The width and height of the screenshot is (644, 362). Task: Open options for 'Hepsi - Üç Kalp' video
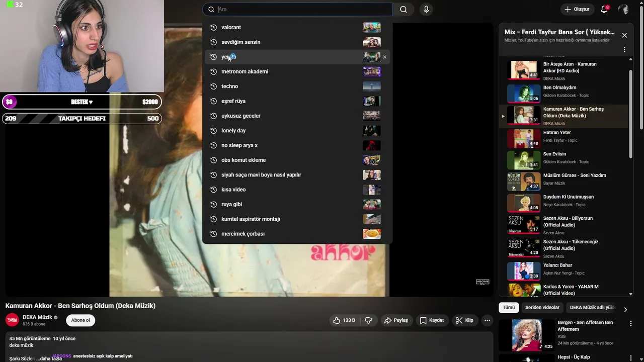[631, 358]
